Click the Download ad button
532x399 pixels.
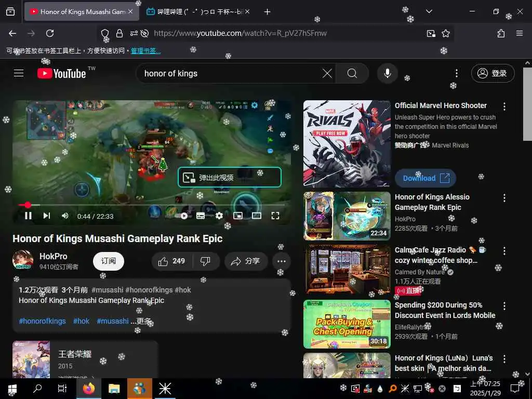(x=425, y=178)
